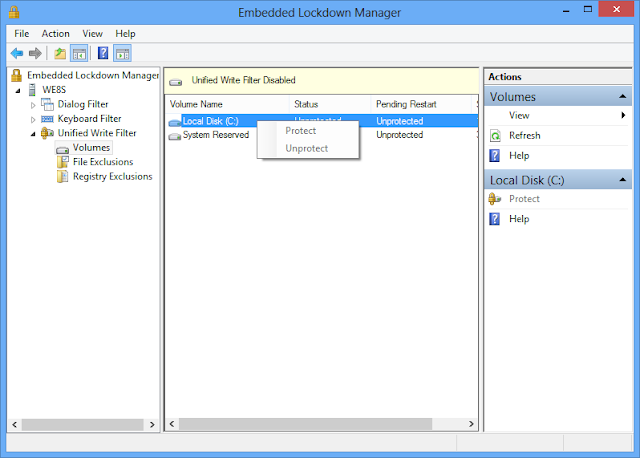Image resolution: width=640 pixels, height=458 pixels.
Task: Select Volumes under Unified Write Filter
Action: [x=91, y=147]
